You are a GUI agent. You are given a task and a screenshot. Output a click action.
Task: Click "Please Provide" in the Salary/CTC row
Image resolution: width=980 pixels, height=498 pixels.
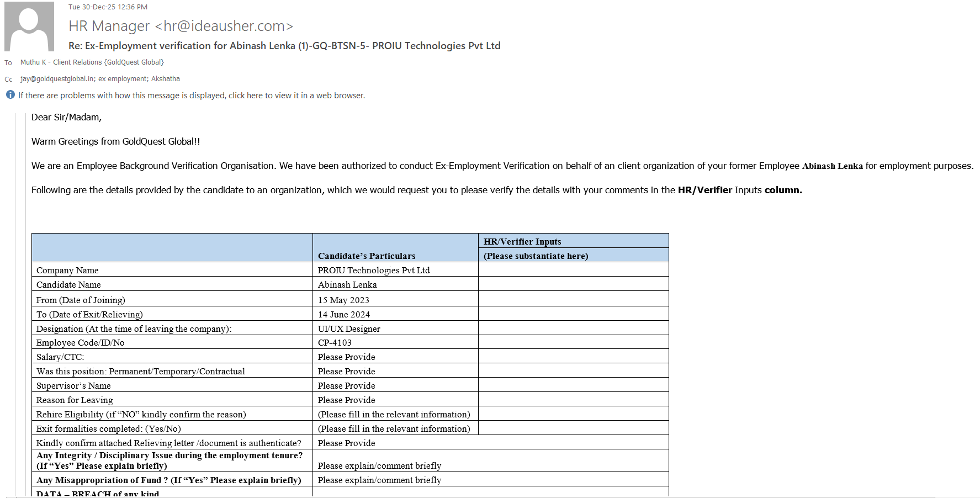coord(346,357)
